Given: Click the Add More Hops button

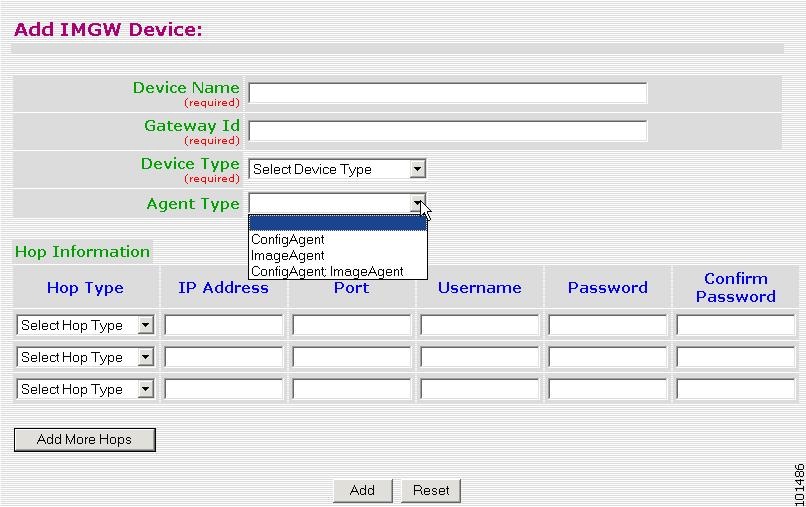Looking at the screenshot, I should (85, 440).
